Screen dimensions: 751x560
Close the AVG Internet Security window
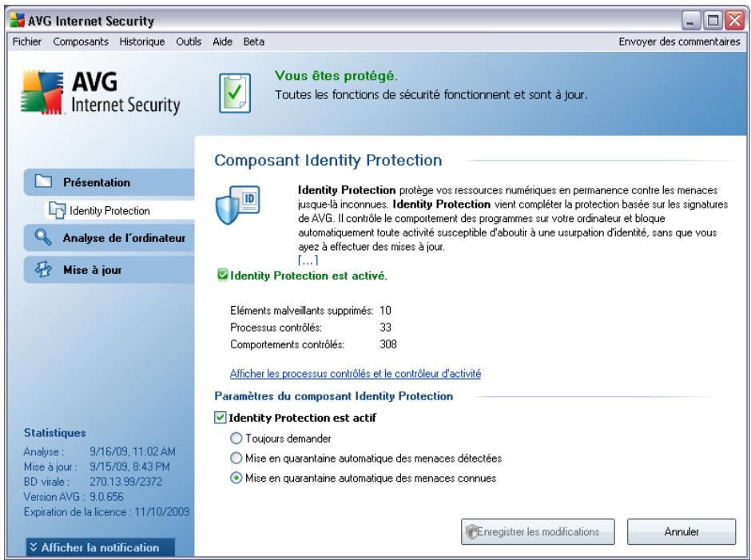click(x=735, y=21)
